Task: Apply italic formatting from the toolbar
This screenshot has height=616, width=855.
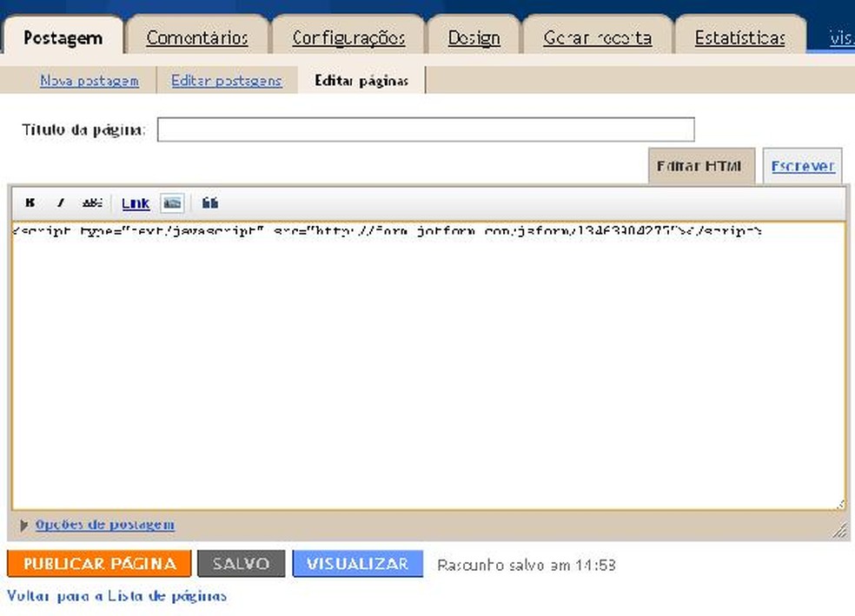Action: tap(61, 202)
